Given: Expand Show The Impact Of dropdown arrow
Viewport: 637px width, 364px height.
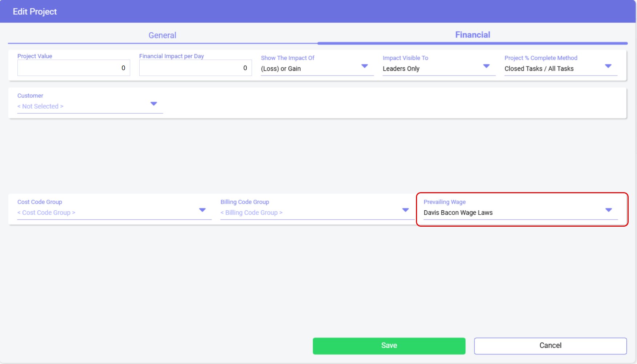Looking at the screenshot, I should (x=365, y=66).
